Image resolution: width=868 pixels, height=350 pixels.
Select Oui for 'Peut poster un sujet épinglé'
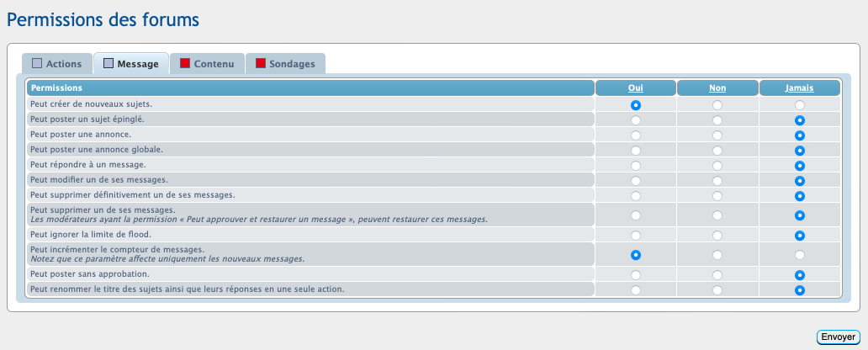[636, 120]
